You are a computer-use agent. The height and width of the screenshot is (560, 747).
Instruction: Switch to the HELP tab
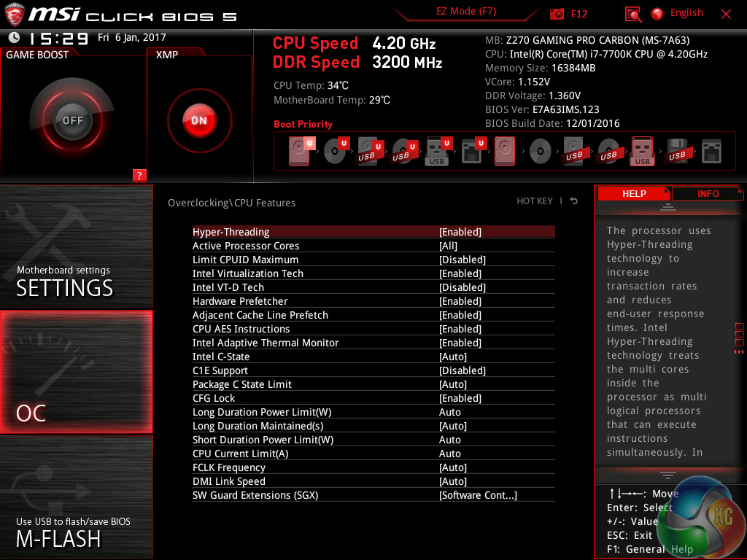pyautogui.click(x=634, y=194)
